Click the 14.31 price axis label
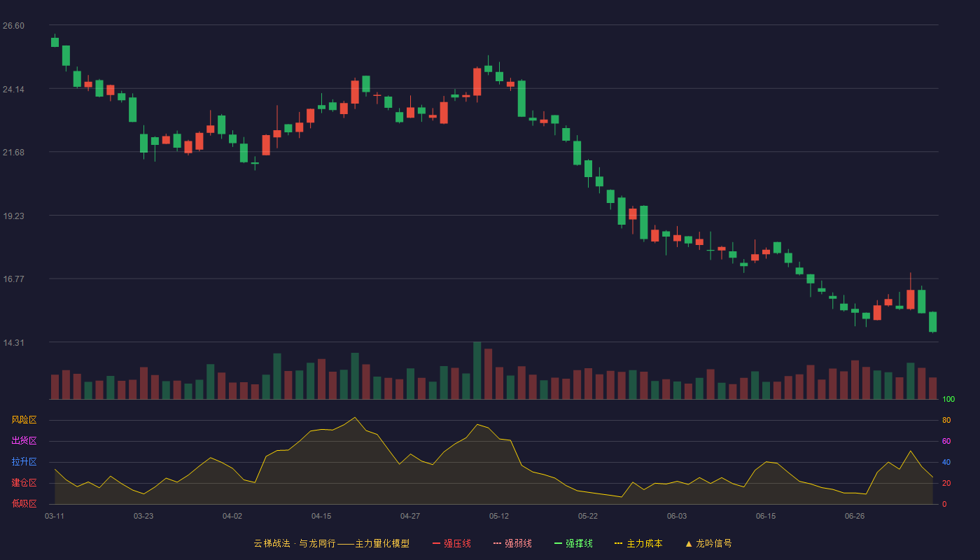Image resolution: width=980 pixels, height=560 pixels. [13, 343]
